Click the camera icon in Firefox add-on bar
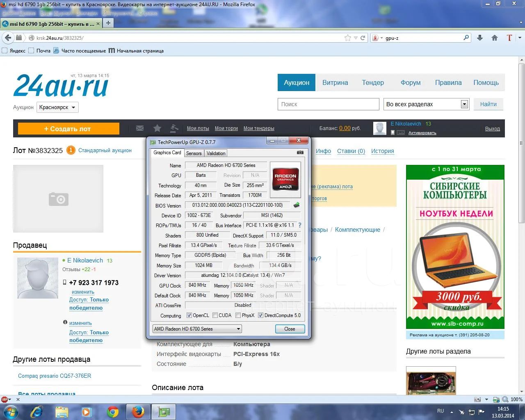This screenshot has height=420, width=525. pyautogui.click(x=477, y=399)
